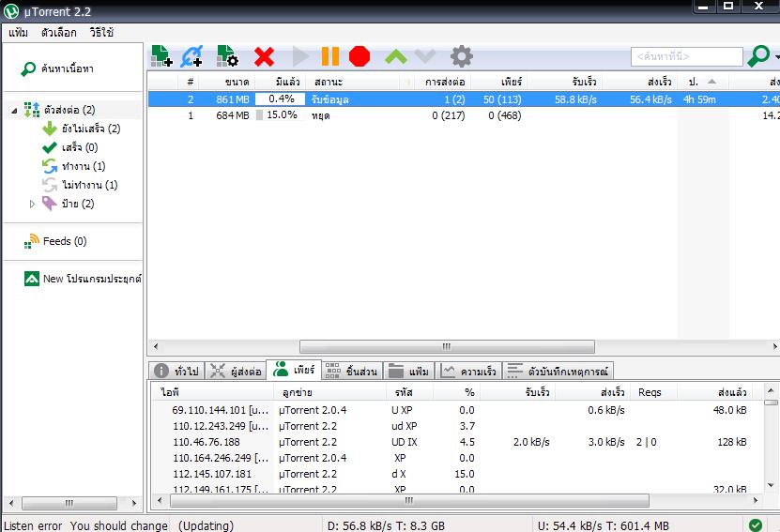The width and height of the screenshot is (780, 532).
Task: Switch to the ผู้ส่งต่อ trackers tab
Action: point(236,371)
